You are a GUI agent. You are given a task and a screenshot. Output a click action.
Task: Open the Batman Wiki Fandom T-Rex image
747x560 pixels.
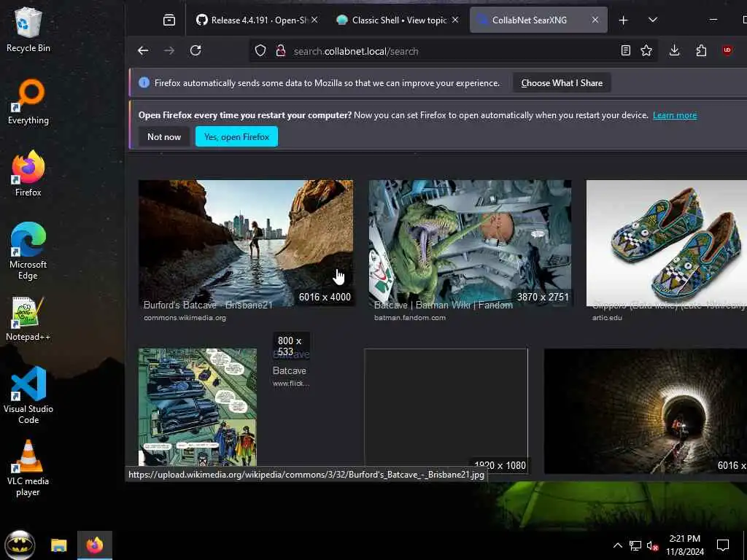pyautogui.click(x=470, y=243)
